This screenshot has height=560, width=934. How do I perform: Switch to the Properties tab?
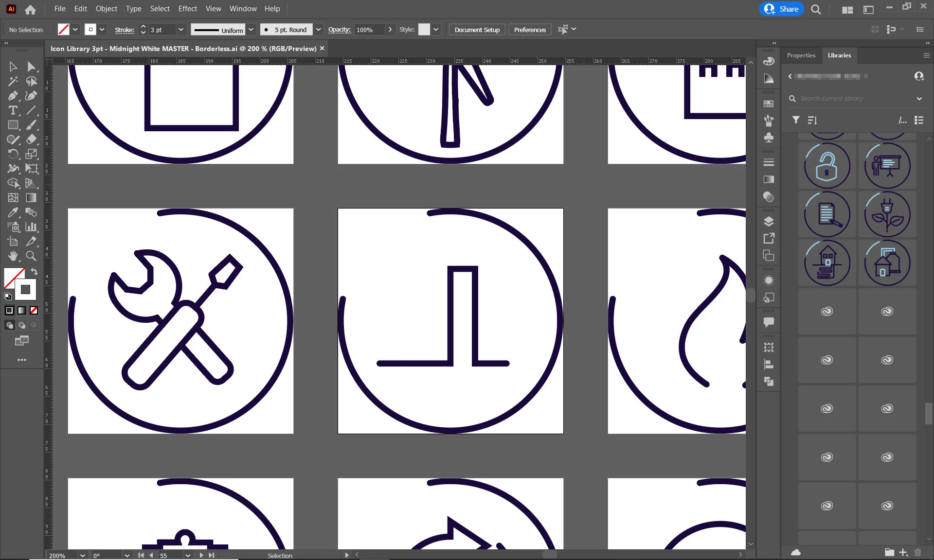pos(801,55)
